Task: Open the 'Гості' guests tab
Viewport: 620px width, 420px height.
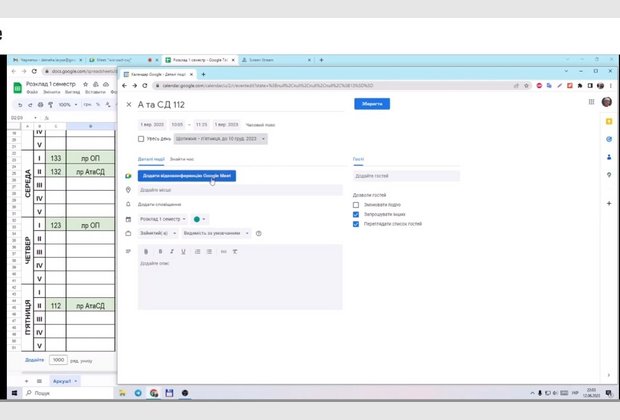Action: click(358, 160)
